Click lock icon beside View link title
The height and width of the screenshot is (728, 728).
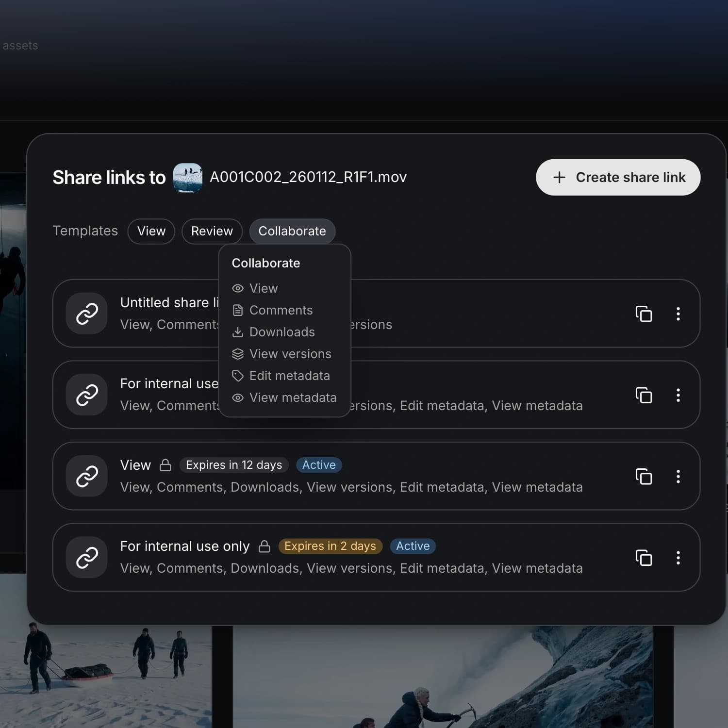[x=165, y=465]
